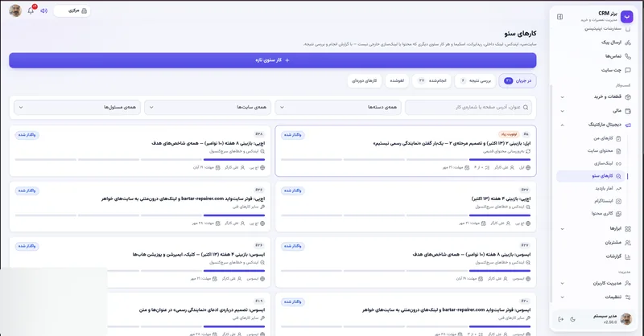Open the ایسوس: فوتر سایت‌واید task card

click(406, 314)
